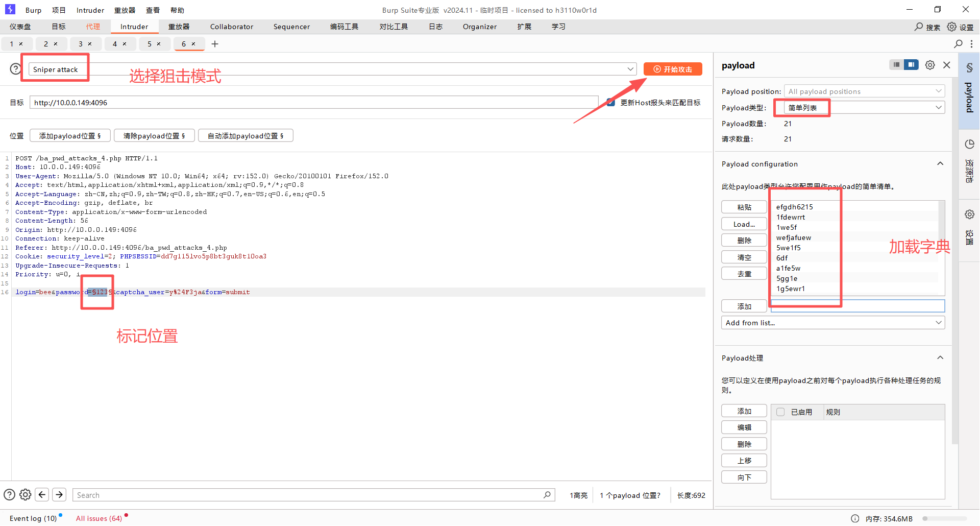Image resolution: width=980 pixels, height=526 pixels.
Task: Open help icon beside request search
Action: tap(9, 495)
